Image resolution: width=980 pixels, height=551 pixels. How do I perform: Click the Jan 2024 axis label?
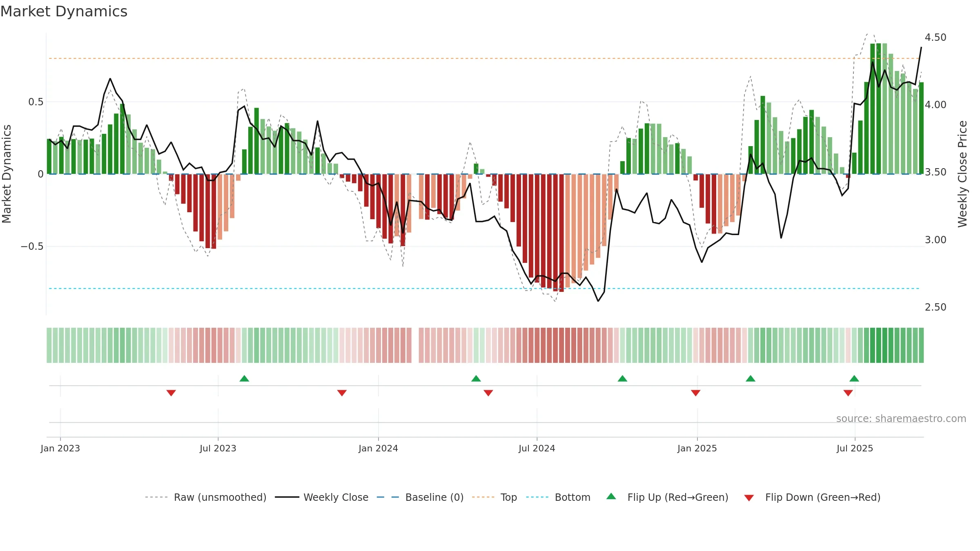pyautogui.click(x=378, y=448)
